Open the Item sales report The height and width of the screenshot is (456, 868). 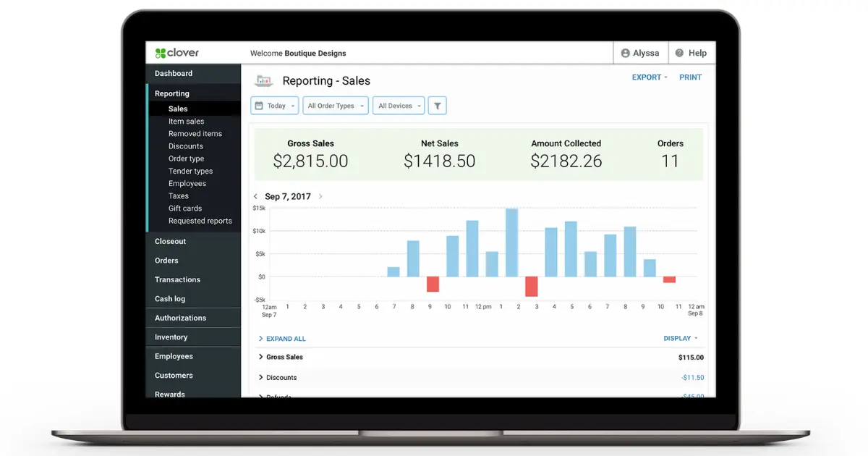coord(187,121)
